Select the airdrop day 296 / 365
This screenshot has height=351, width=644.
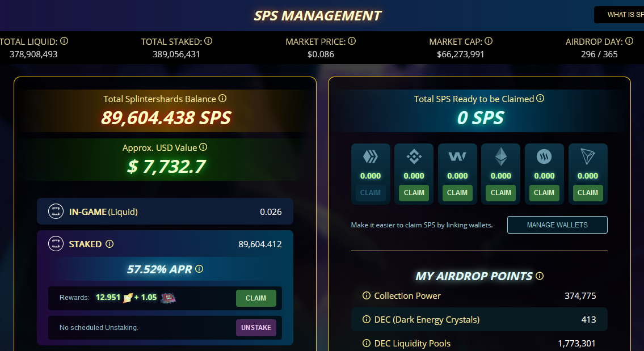599,54
